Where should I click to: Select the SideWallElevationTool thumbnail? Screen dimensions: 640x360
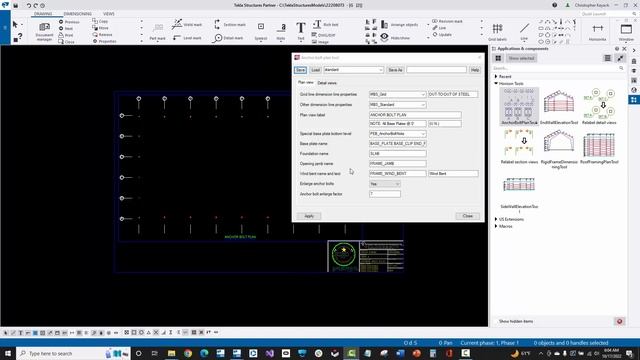(519, 192)
